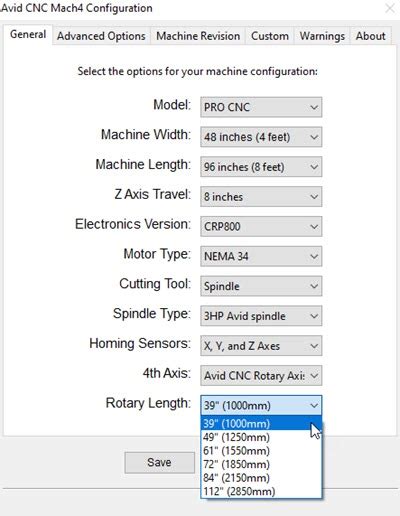Viewport: 400px width, 516px height.
Task: Choose 61" (1550mm) from the list
Action: (261, 451)
